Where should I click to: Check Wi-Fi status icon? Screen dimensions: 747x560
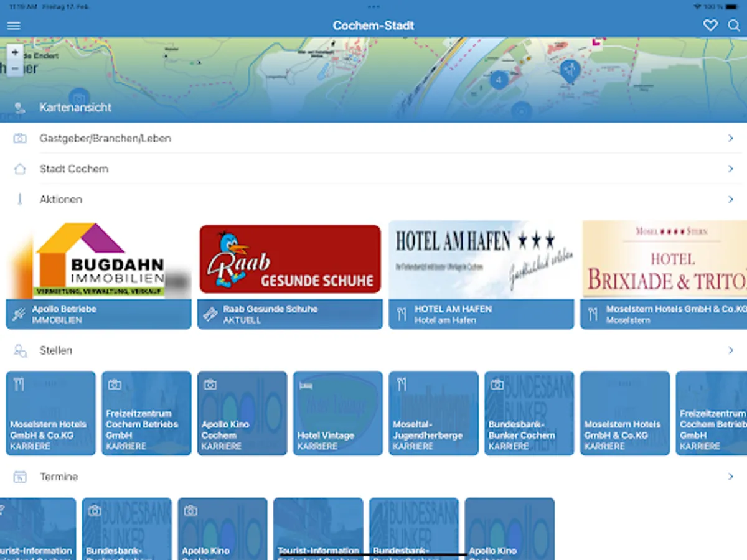click(697, 7)
